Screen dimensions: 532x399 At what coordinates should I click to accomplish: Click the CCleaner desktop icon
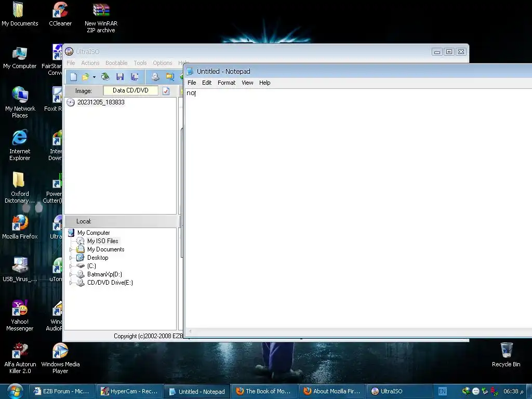pos(60,14)
